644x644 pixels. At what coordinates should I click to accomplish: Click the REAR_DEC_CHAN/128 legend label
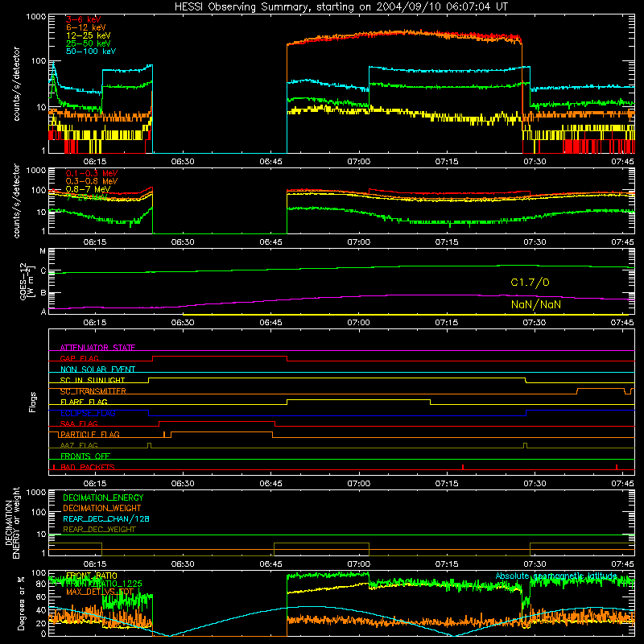[x=106, y=518]
